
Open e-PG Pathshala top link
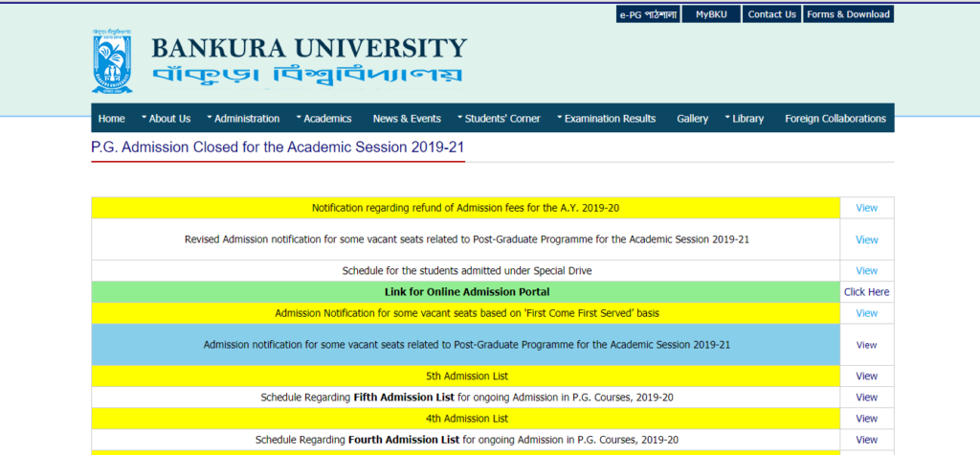(648, 14)
